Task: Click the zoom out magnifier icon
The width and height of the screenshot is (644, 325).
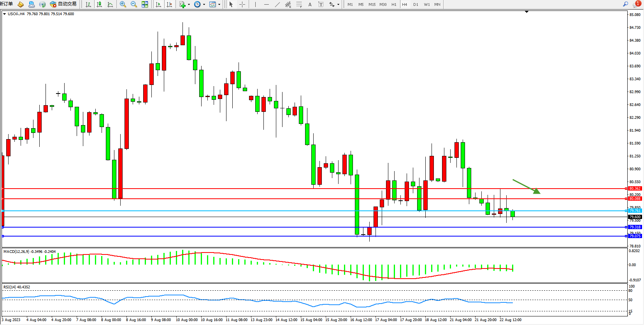Action: 134,4
